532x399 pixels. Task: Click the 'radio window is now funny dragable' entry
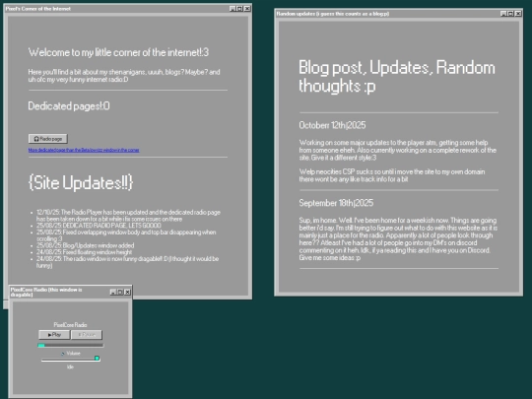click(127, 262)
